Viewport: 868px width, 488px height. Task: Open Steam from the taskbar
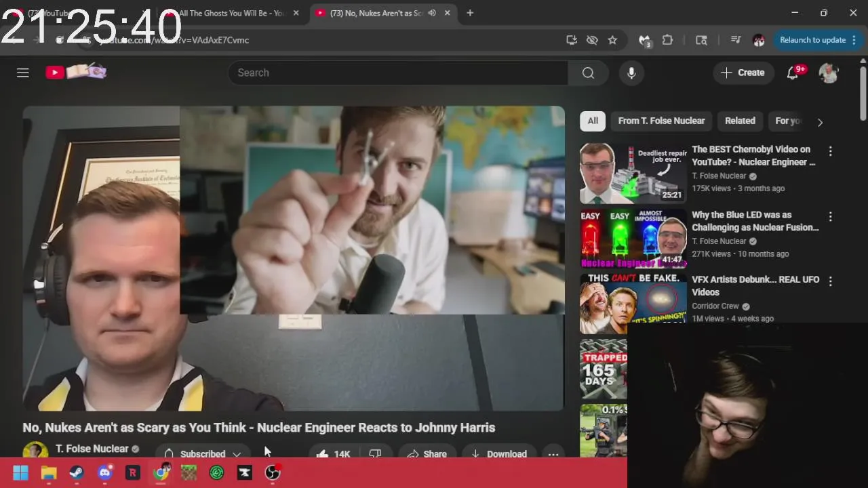click(x=77, y=472)
